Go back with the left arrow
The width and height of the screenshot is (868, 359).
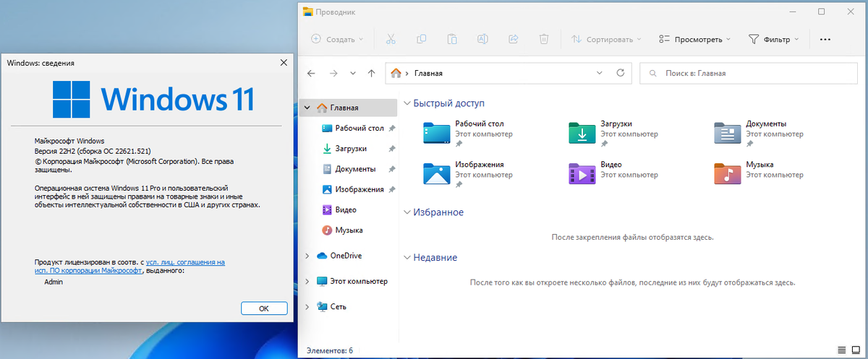coord(311,73)
